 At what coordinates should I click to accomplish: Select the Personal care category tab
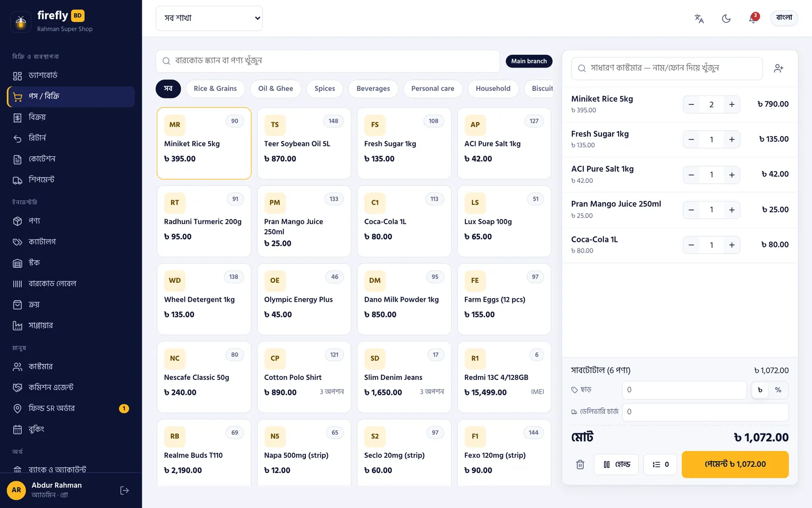(x=433, y=88)
